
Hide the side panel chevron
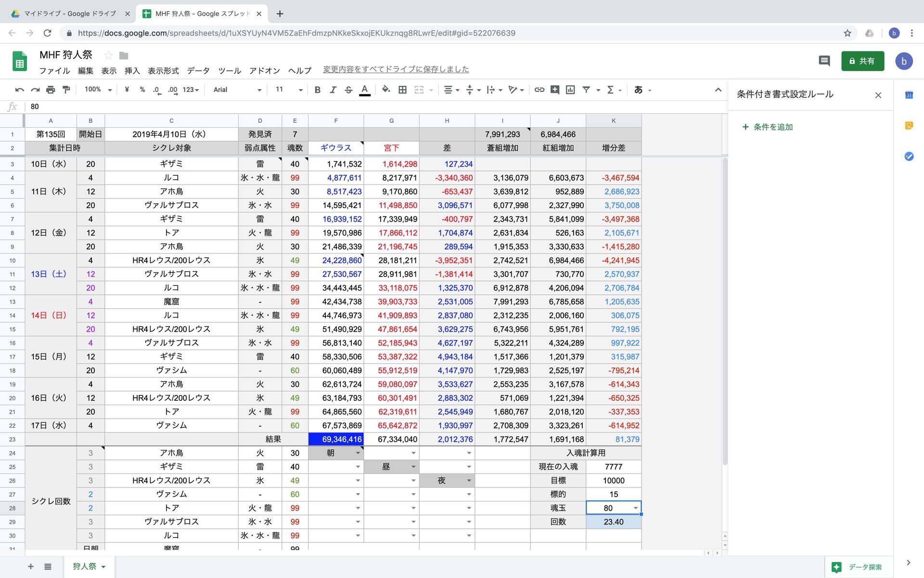[909, 563]
